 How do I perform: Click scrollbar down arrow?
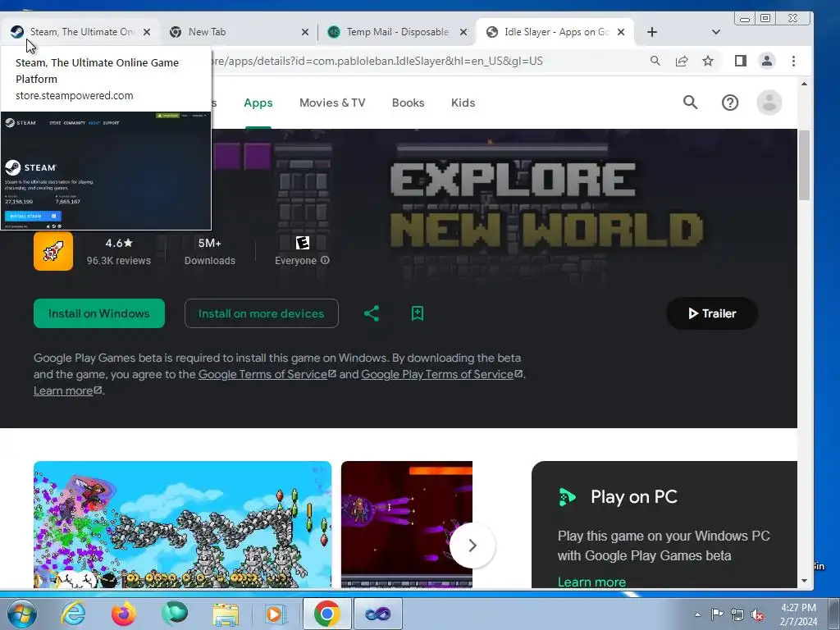[804, 581]
